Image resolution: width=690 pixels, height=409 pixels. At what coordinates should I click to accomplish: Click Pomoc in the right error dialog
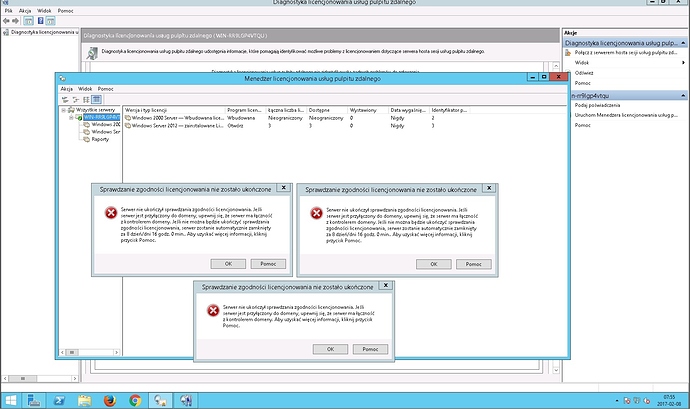473,264
